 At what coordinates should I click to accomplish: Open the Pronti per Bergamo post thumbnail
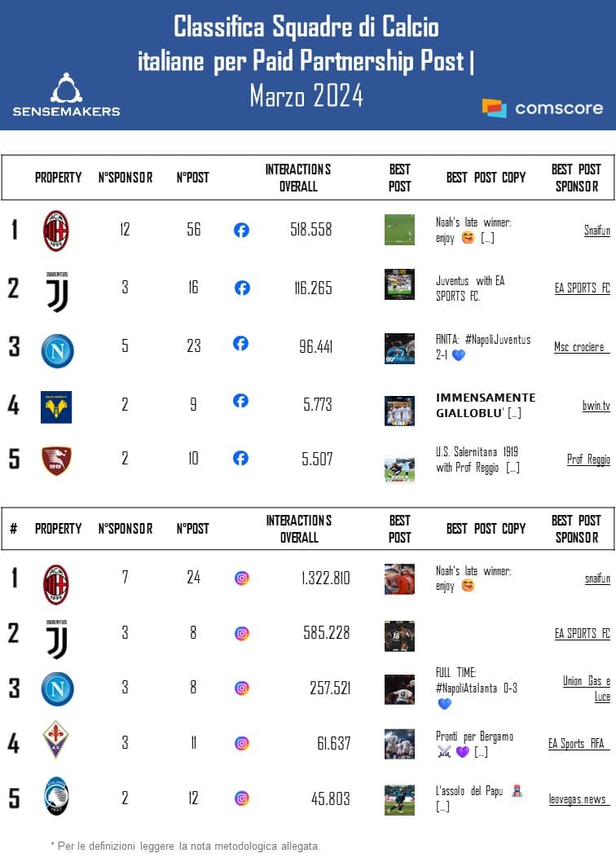[399, 744]
